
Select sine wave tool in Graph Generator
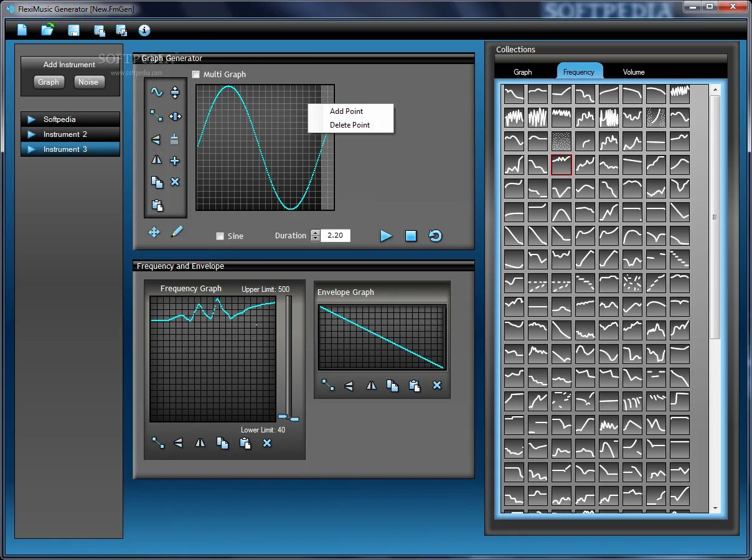(156, 92)
